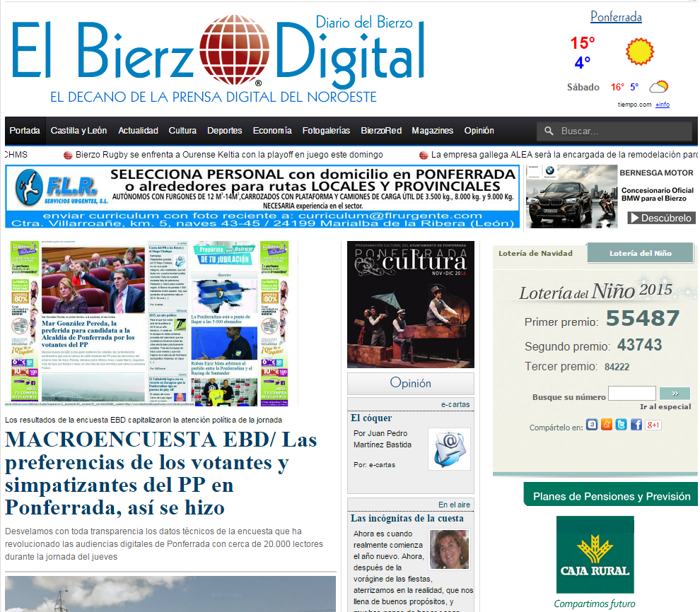Click the red globe bullet before Bierzo Rugby headline
The height and width of the screenshot is (612, 700).
coord(68,155)
